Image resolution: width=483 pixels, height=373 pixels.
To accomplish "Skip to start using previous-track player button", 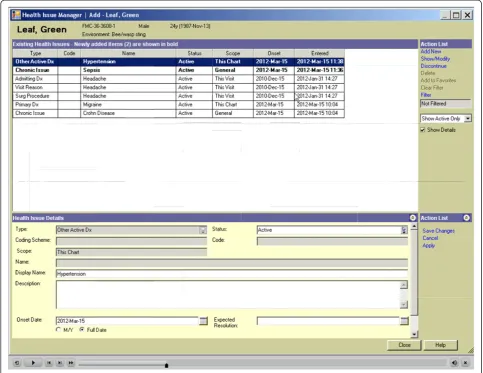I will [x=49, y=363].
